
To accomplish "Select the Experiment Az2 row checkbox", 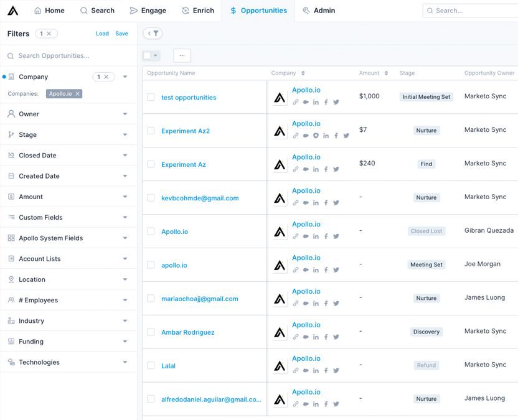I will point(151,131).
